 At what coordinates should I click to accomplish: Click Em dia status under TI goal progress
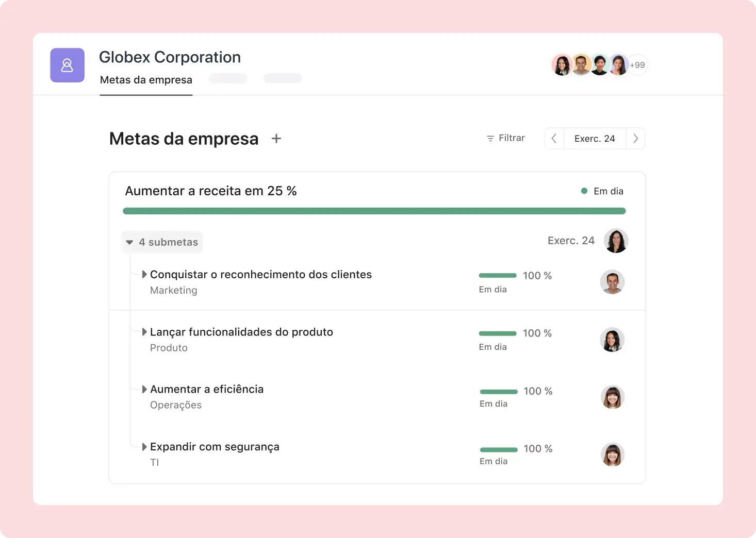[494, 462]
